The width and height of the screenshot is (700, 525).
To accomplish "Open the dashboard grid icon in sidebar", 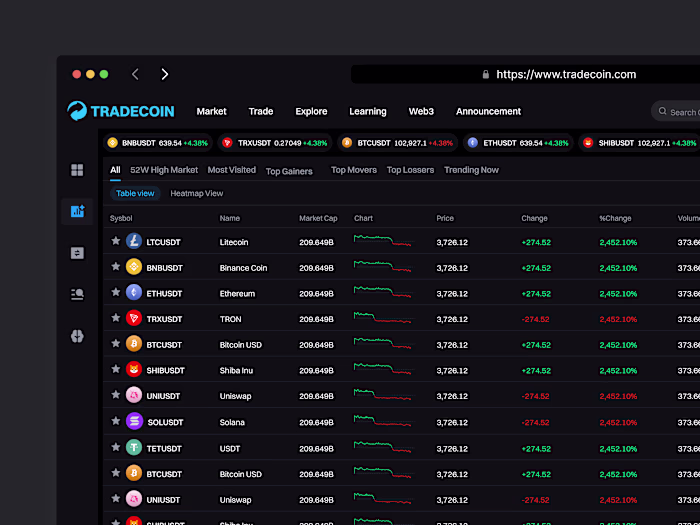I will coord(77,170).
